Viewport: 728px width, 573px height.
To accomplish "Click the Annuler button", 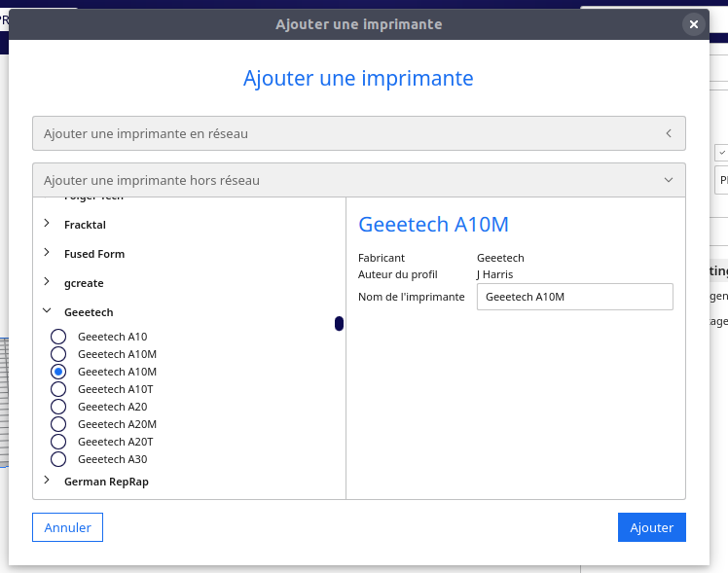I will point(67,527).
